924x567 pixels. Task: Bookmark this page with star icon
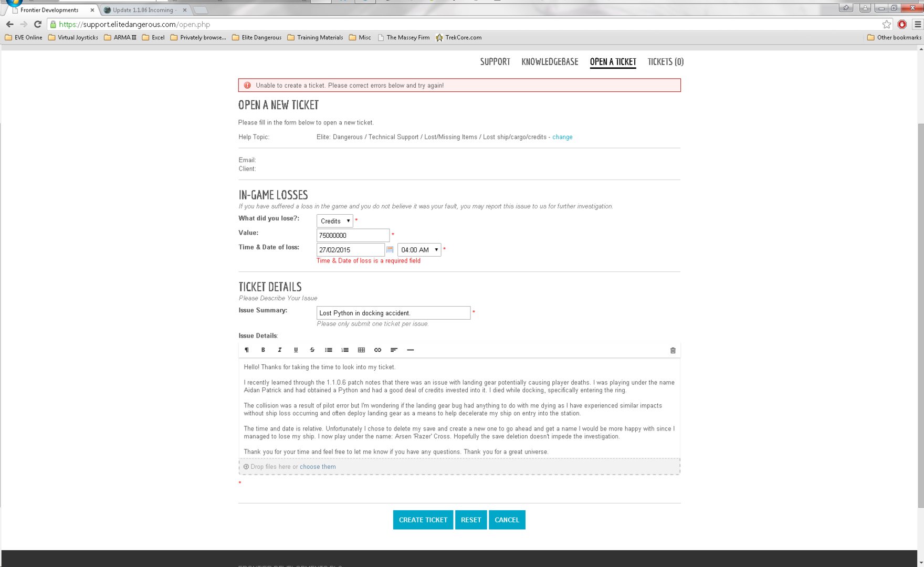pos(887,24)
